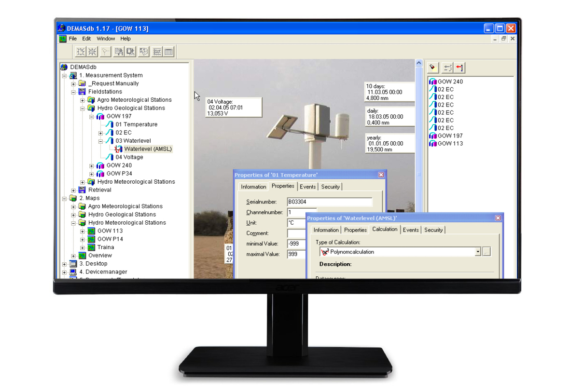The image size is (570, 392).
Task: Click the yearly 19,500 mm value box
Action: (x=390, y=144)
